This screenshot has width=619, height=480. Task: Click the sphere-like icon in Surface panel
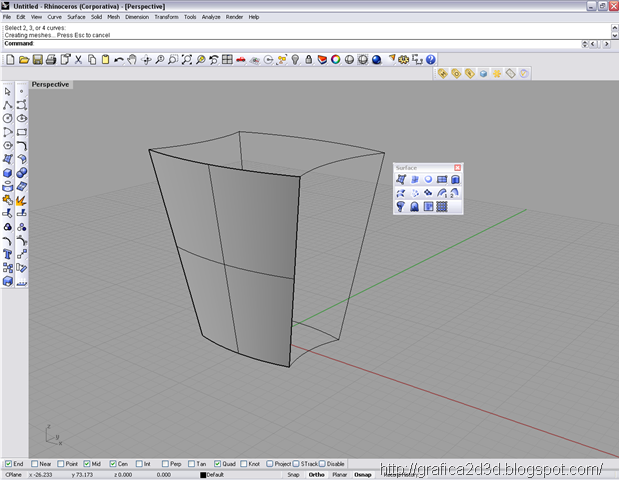pyautogui.click(x=428, y=180)
